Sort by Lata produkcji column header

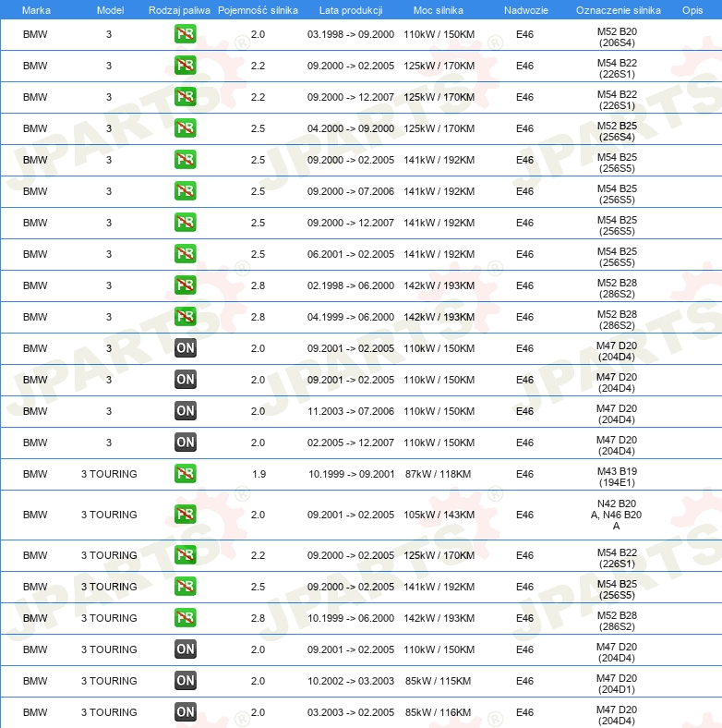pyautogui.click(x=351, y=10)
